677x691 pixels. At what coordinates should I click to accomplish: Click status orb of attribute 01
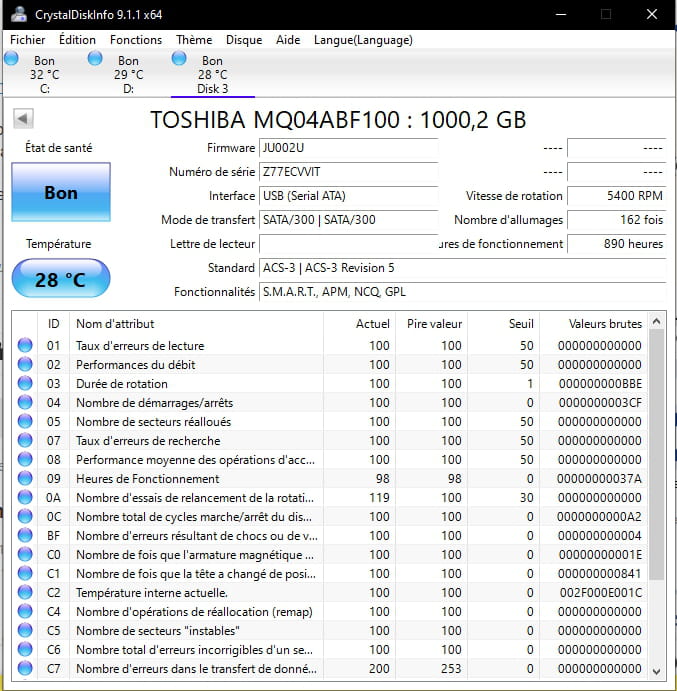pyautogui.click(x=25, y=345)
